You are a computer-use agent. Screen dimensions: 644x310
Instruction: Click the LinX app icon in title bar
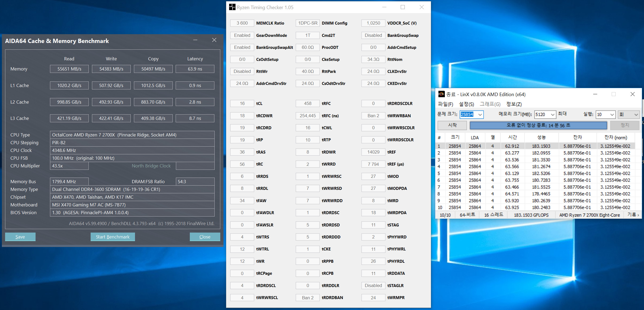point(441,94)
